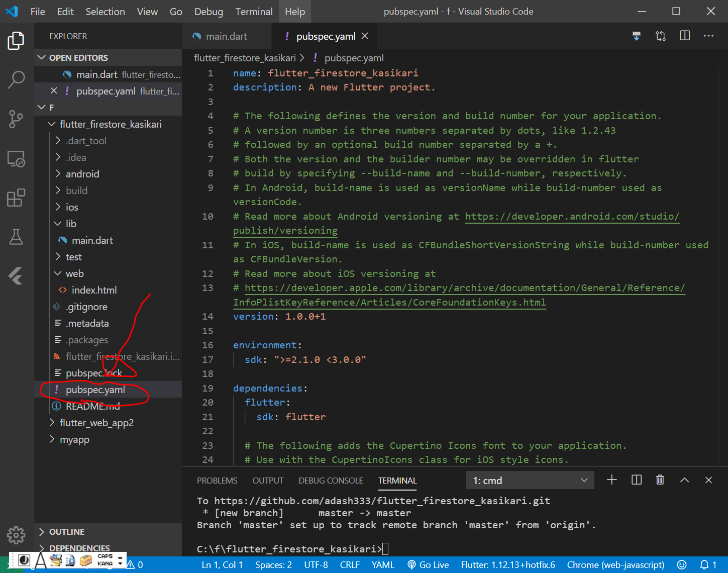The image size is (728, 573).
Task: Open the Flutter sidebar view
Action: [16, 276]
